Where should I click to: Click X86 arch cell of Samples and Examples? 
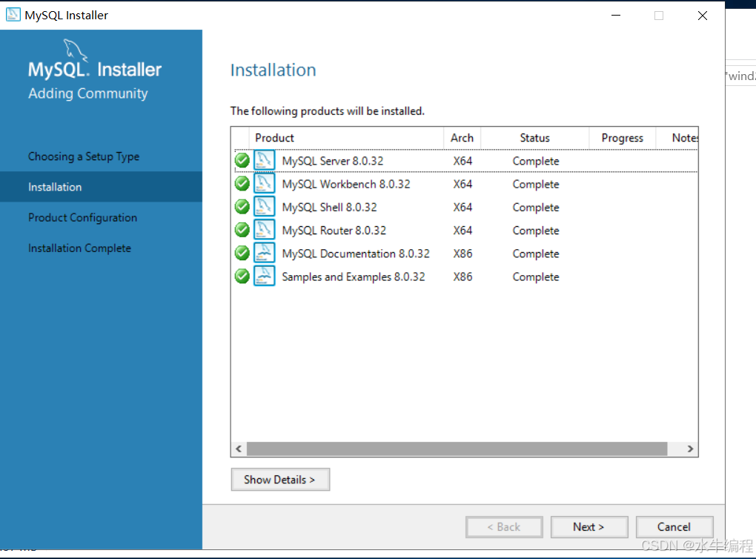point(462,277)
